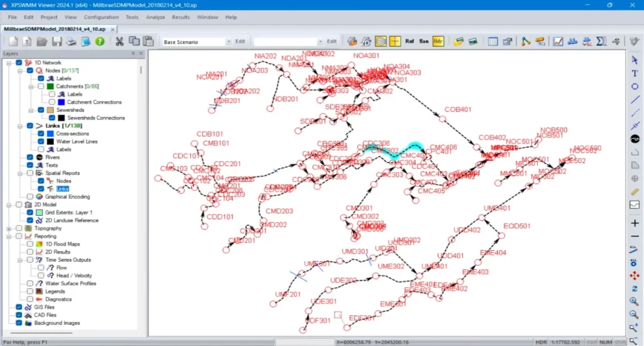Close the MillbraeSDMPModel document tab
Viewport: 644px width, 346px height.
(113, 29)
